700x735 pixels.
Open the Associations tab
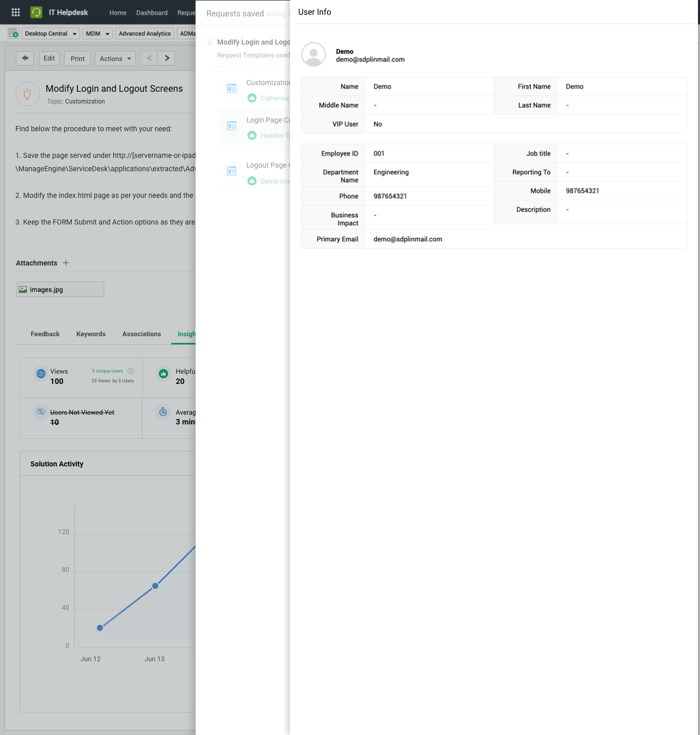pyautogui.click(x=141, y=334)
